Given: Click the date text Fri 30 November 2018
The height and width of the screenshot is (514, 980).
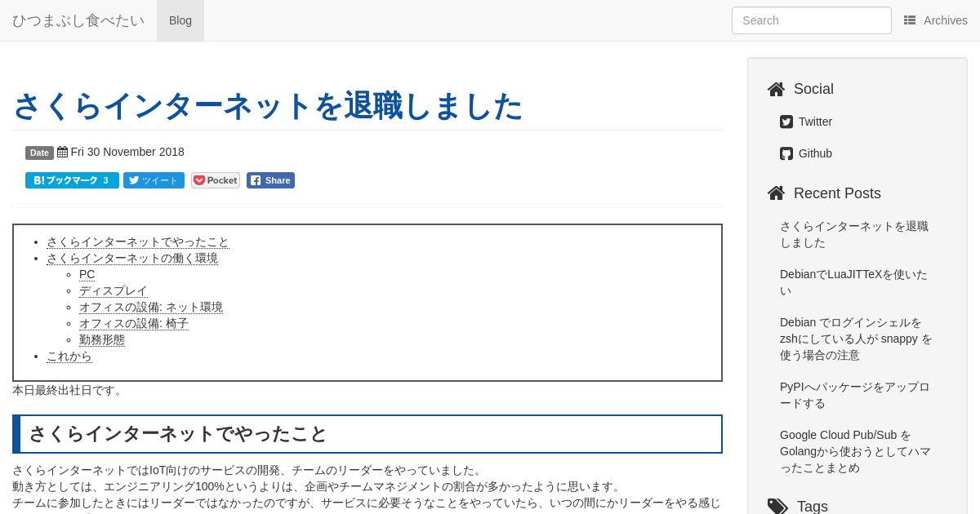Looking at the screenshot, I should (127, 152).
